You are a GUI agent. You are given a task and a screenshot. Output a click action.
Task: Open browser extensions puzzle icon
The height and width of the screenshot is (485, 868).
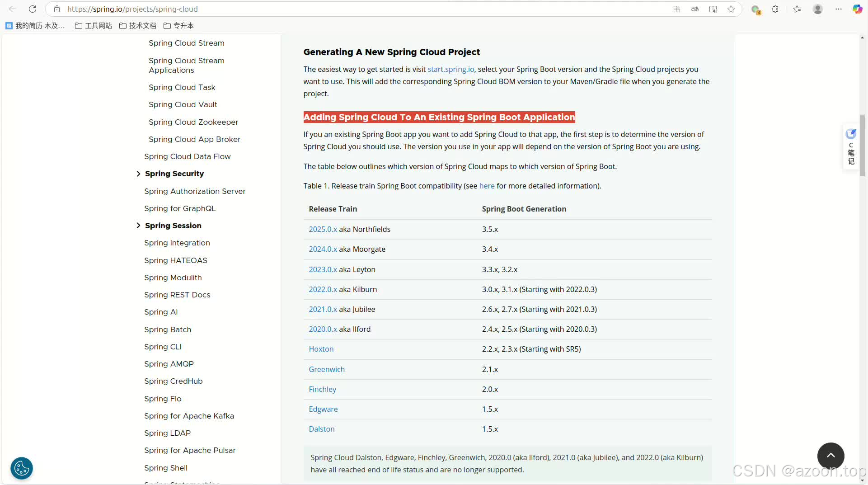point(775,9)
